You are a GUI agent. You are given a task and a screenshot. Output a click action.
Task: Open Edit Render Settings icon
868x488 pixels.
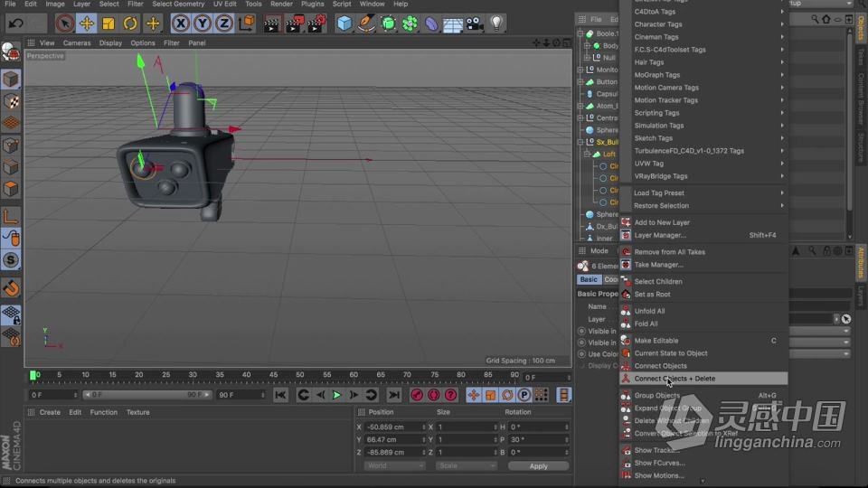pyautogui.click(x=316, y=23)
